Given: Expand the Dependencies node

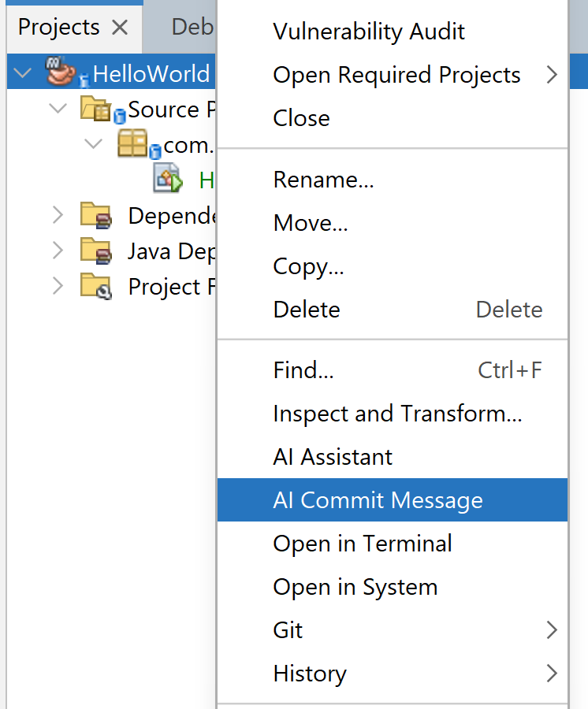Looking at the screenshot, I should click(x=58, y=215).
